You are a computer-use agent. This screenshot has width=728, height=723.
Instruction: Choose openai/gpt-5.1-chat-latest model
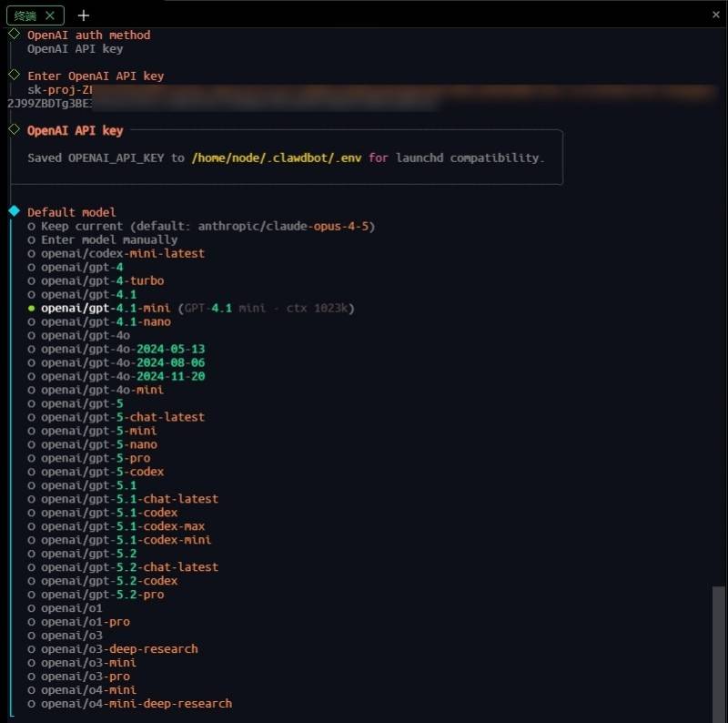pyautogui.click(x=123, y=499)
